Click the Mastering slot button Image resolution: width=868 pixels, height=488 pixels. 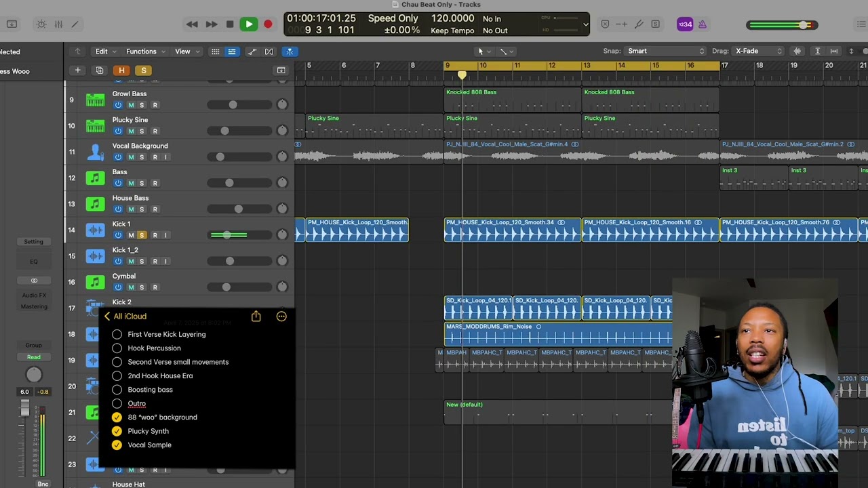(33, 306)
